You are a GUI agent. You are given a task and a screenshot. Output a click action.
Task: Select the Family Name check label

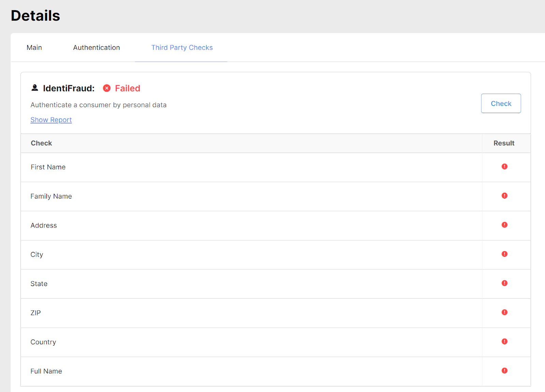pos(51,197)
